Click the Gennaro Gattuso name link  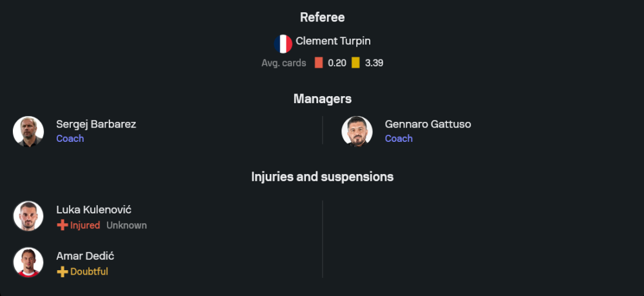[428, 124]
